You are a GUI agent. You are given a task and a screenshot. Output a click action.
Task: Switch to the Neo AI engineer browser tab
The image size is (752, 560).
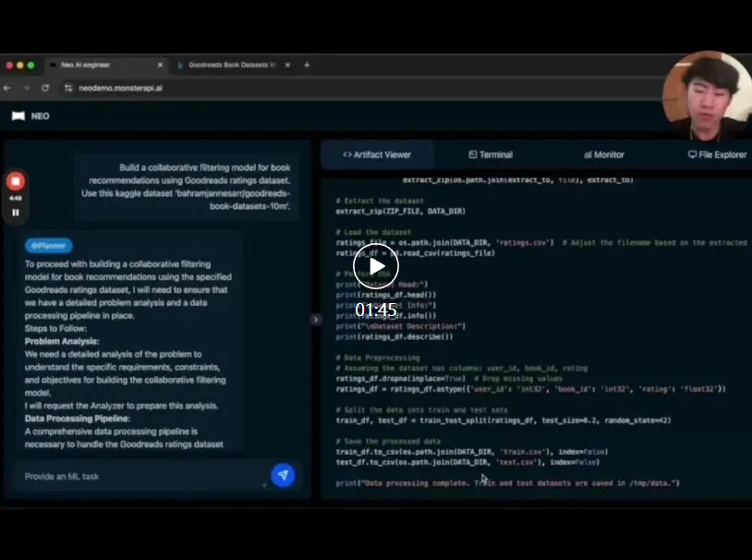click(x=106, y=65)
